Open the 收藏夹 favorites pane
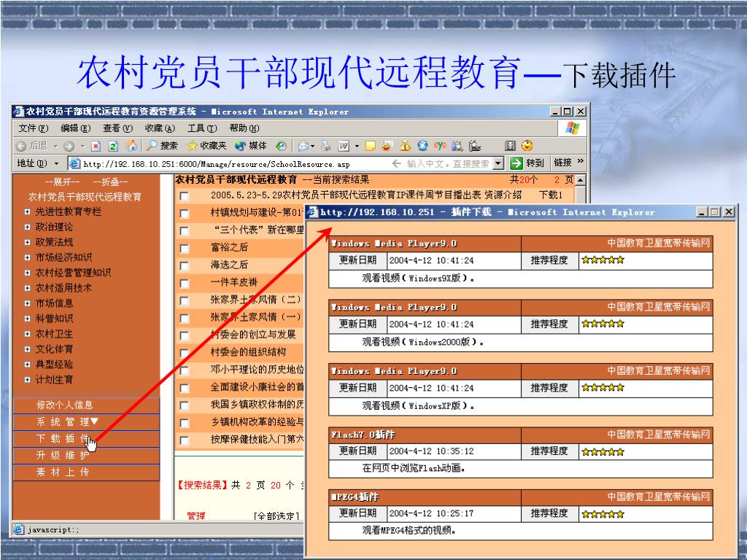This screenshot has width=747, height=560. pyautogui.click(x=206, y=146)
